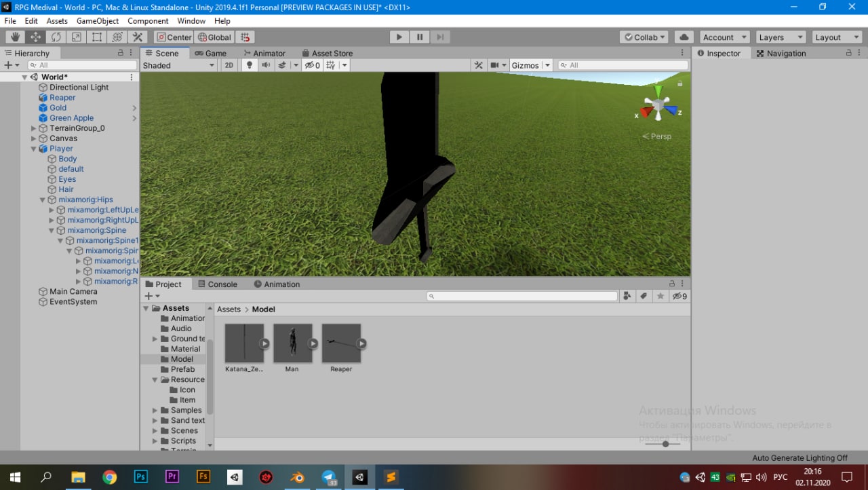The height and width of the screenshot is (490, 868).
Task: Open Gizmos dropdown arrow
Action: point(547,65)
